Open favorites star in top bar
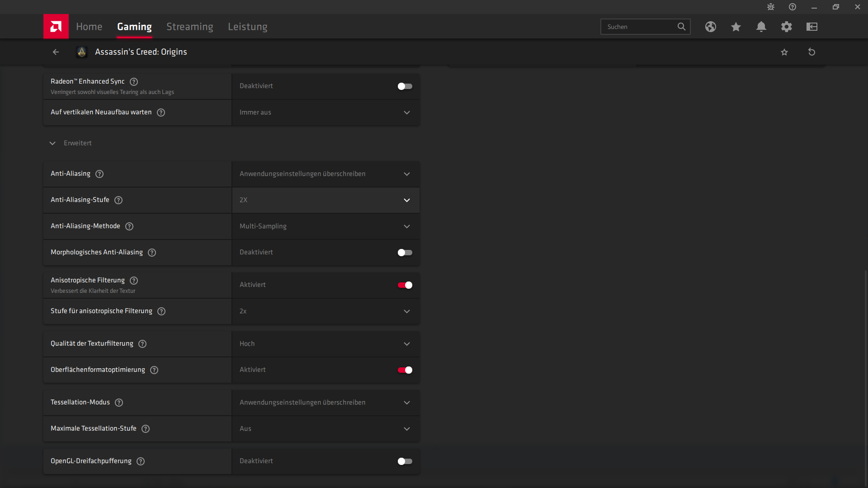This screenshot has width=868, height=488. coord(736,27)
